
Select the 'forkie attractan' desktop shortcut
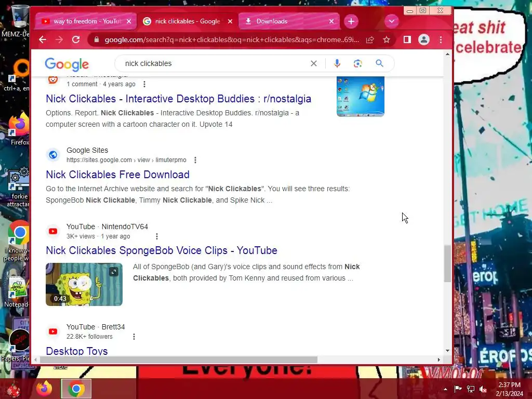coord(18,187)
